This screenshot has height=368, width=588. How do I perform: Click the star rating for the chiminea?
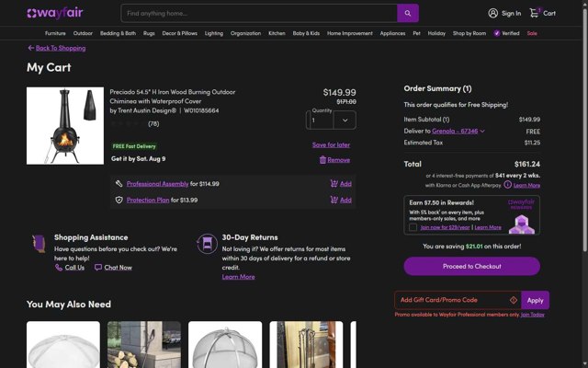pyautogui.click(x=128, y=123)
